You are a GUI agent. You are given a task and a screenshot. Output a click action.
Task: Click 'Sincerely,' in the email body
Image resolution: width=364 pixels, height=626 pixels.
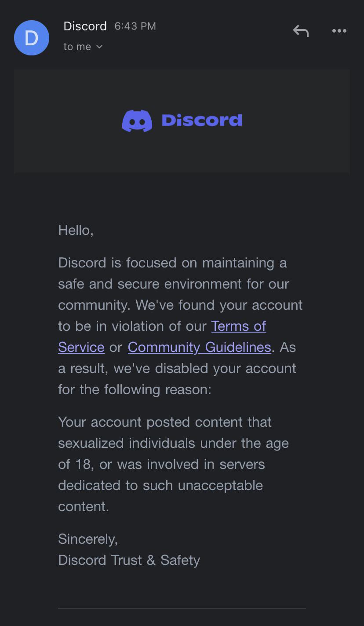tap(87, 539)
